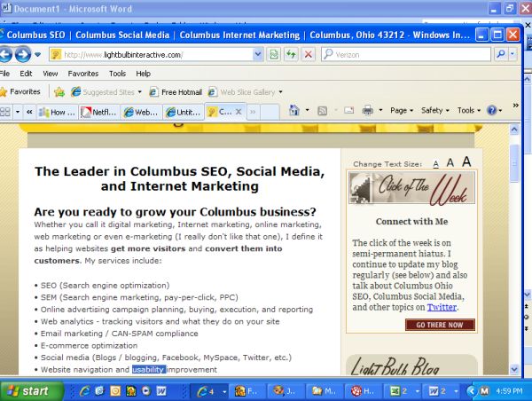Open a new blank tab
Viewport: 532px width, 401px height.
pos(270,112)
